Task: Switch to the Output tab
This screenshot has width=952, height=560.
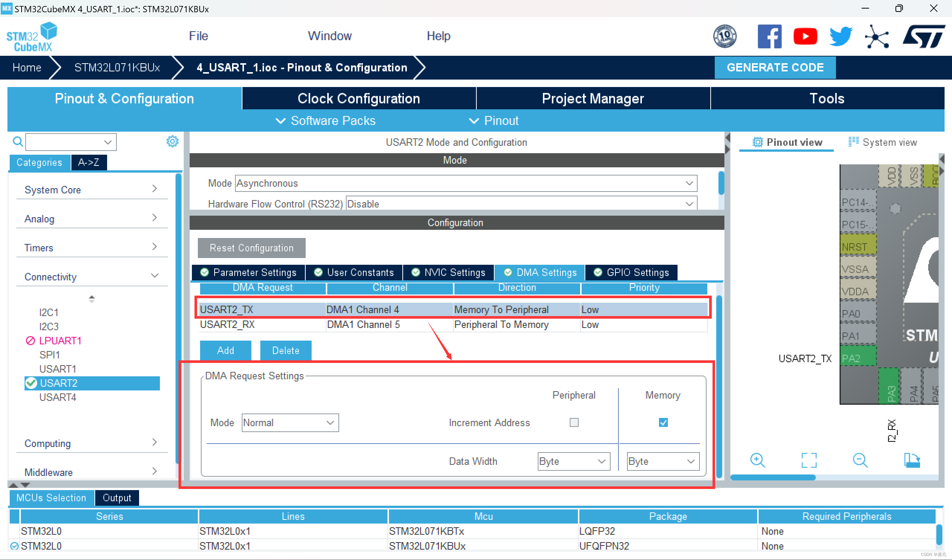Action: point(117,498)
